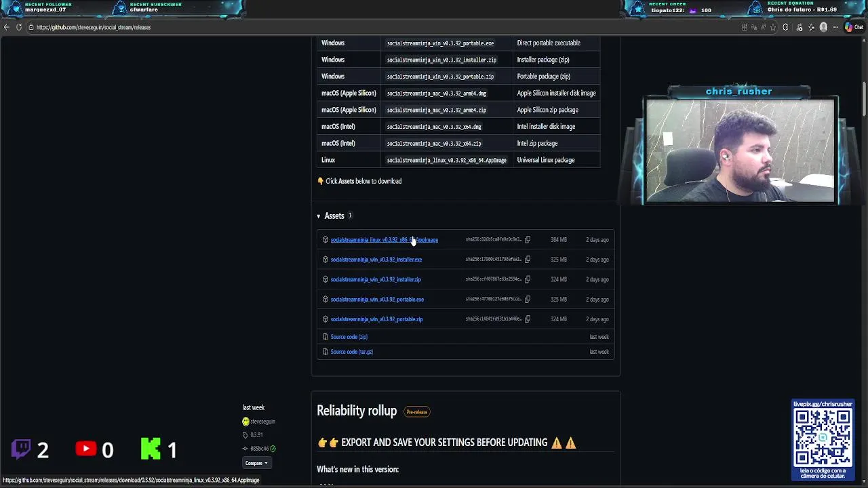The width and height of the screenshot is (868, 488).
Task: Download socialstreamninja_win_v0.3.92_portable.exe asset
Action: point(377,300)
